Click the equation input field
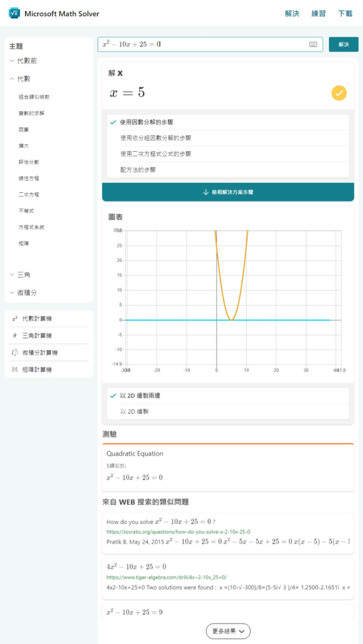 coord(210,44)
